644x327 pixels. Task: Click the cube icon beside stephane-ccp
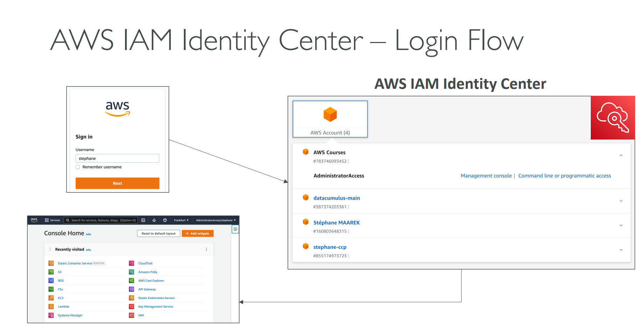point(306,246)
